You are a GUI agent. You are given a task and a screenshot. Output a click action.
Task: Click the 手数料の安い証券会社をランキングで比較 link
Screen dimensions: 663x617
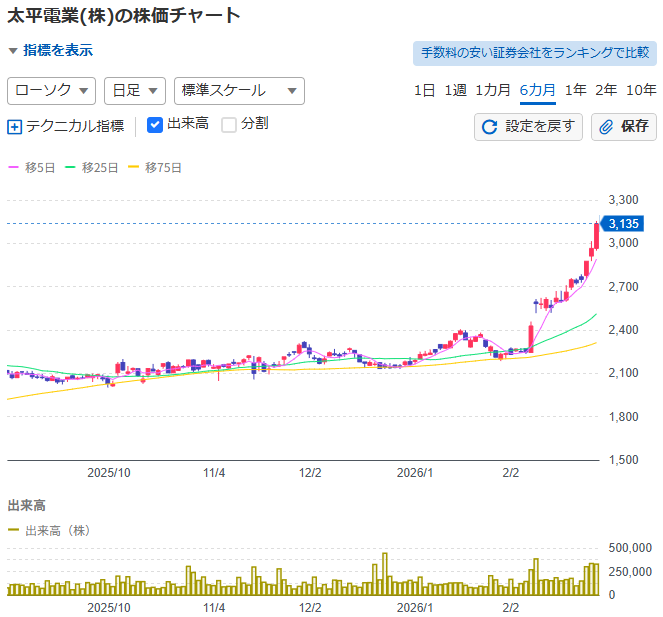click(x=534, y=52)
